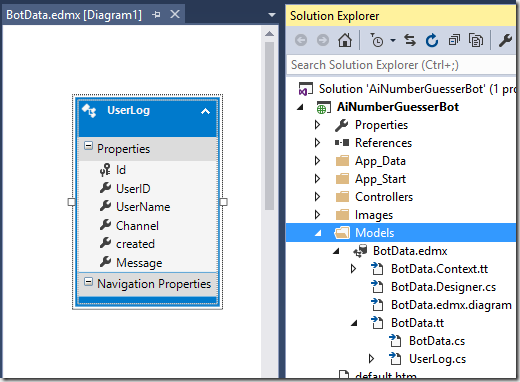
Task: Click the Home icon in Solution Explorer toolbar
Action: (345, 40)
